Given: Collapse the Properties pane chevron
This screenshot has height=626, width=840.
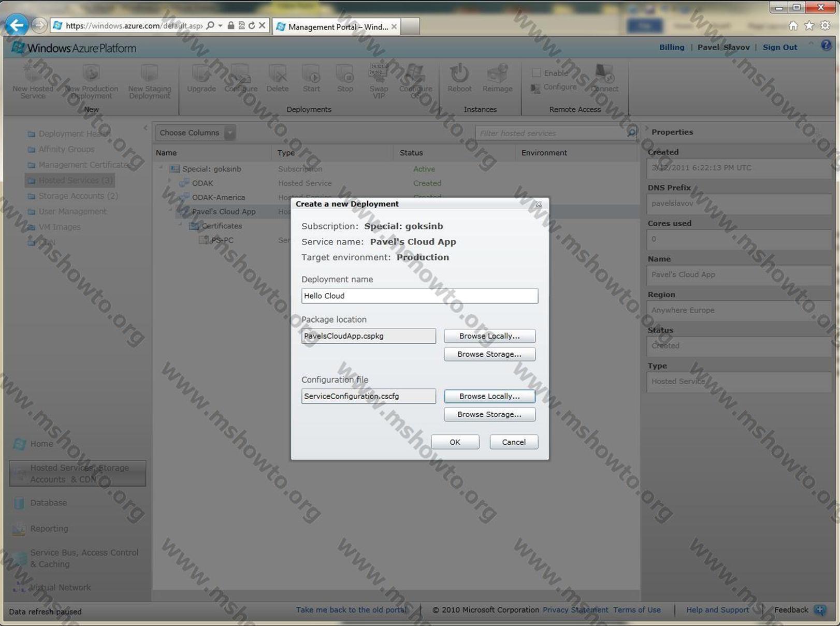Looking at the screenshot, I should (646, 128).
